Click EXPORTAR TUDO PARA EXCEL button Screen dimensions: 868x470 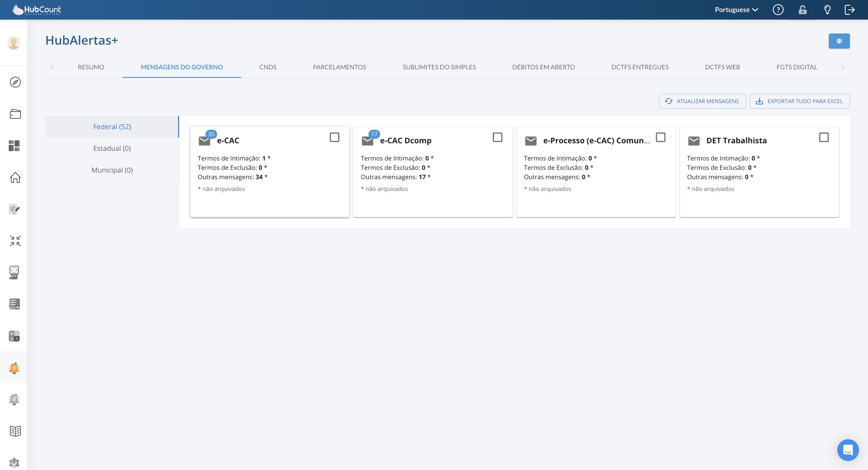(x=799, y=101)
